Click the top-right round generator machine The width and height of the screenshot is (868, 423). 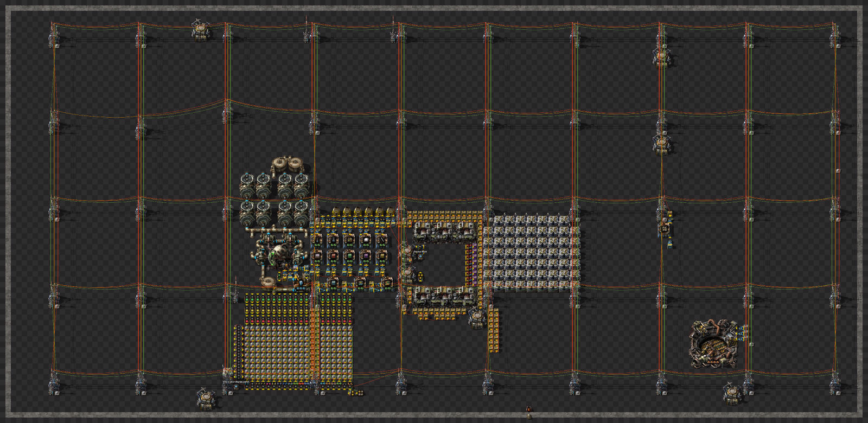tap(301, 186)
